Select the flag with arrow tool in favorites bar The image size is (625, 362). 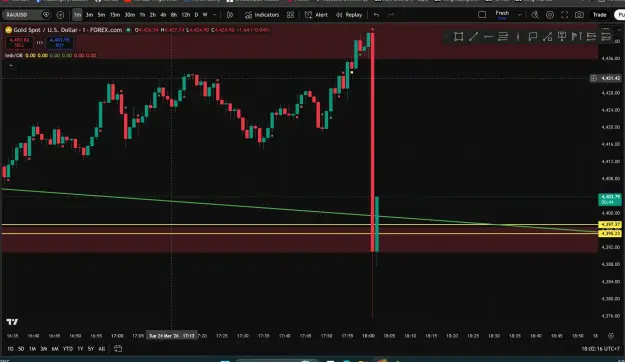tap(576, 37)
